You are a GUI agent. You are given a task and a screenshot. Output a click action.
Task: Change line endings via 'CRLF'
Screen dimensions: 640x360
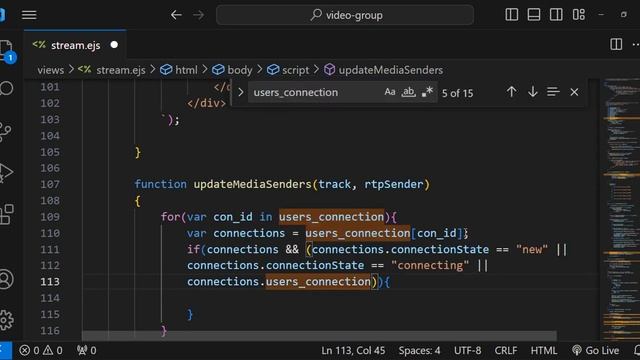tap(506, 351)
